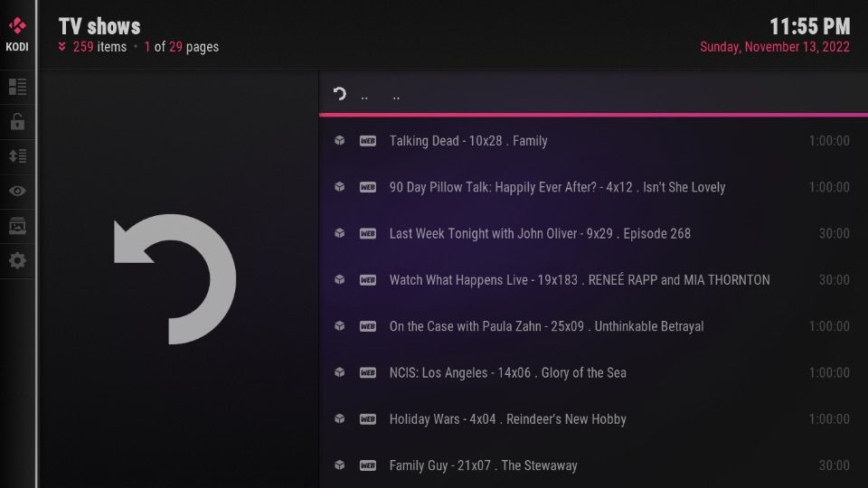Click the WEB badge beside Watch What Happens Live
This screenshot has height=488, width=868.
368,280
